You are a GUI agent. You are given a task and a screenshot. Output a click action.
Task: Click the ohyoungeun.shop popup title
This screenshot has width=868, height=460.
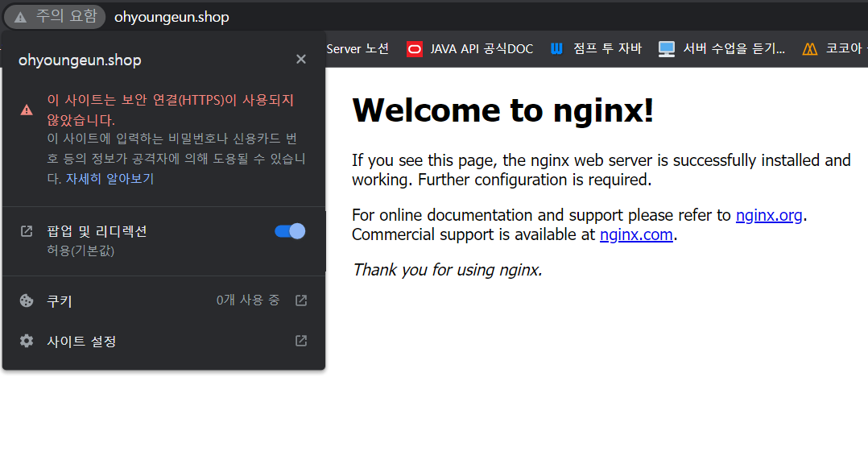pyautogui.click(x=80, y=60)
